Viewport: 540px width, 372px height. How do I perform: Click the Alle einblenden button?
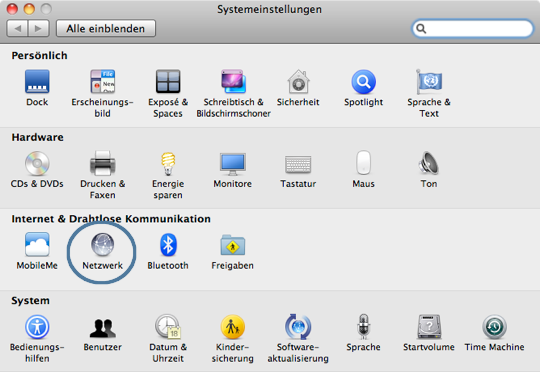[x=106, y=28]
